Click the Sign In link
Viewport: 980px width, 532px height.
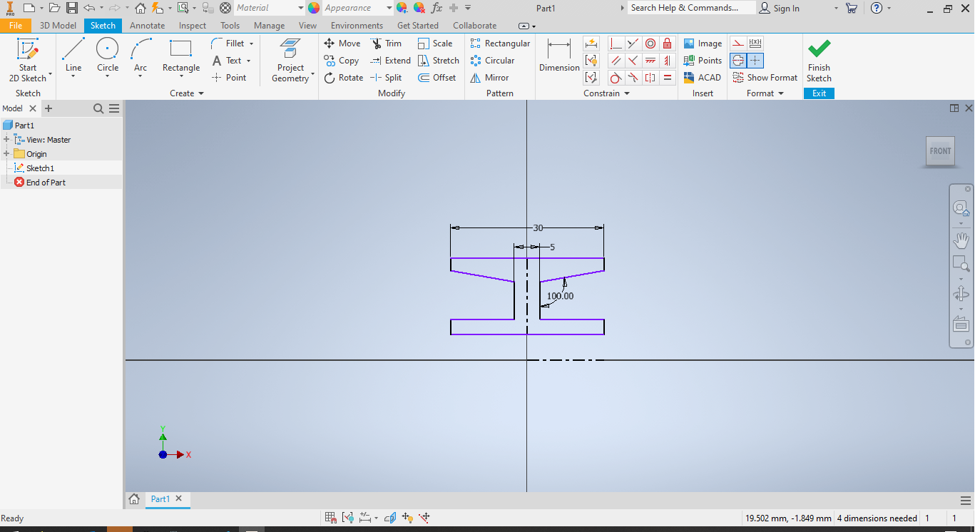click(x=785, y=8)
